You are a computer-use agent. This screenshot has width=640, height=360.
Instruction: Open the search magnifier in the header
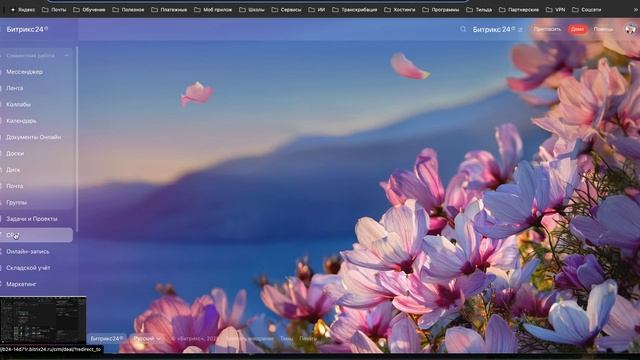click(x=463, y=29)
